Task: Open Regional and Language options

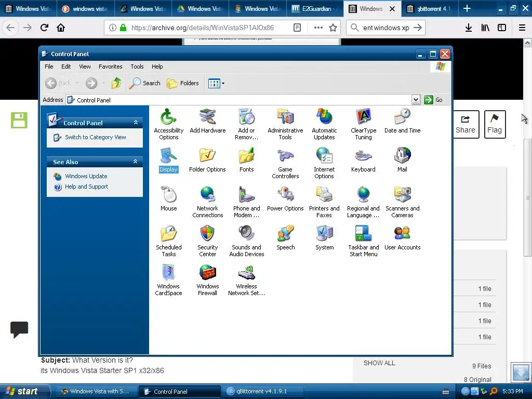Action: 363,202
